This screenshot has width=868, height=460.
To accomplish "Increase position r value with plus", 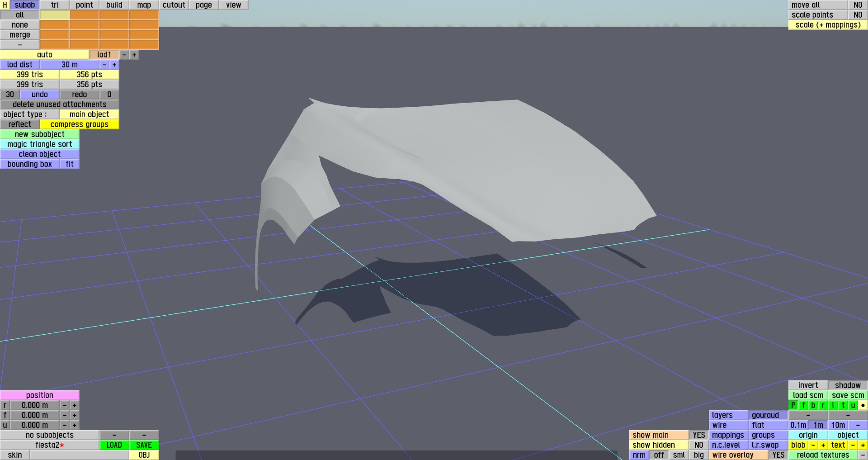I will (x=75, y=405).
